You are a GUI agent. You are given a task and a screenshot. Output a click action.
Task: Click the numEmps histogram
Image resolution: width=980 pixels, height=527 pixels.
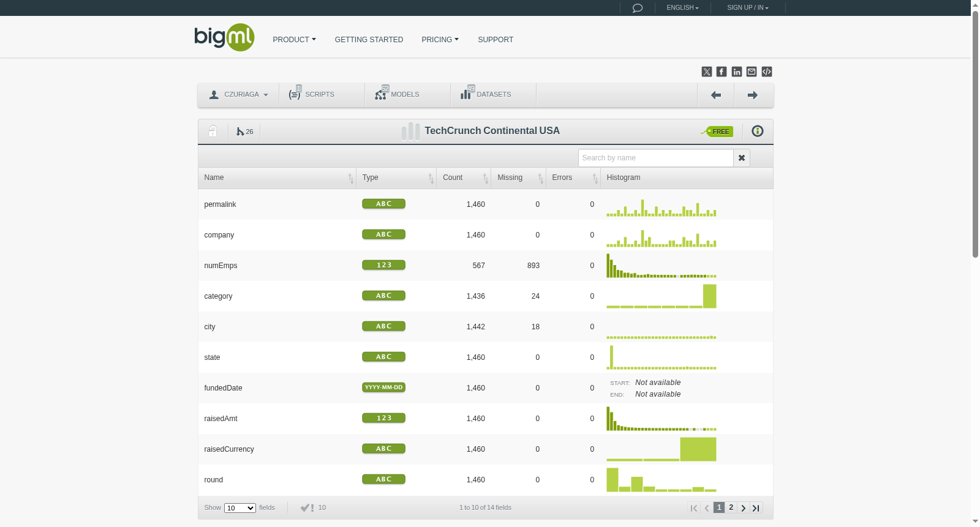pyautogui.click(x=661, y=266)
